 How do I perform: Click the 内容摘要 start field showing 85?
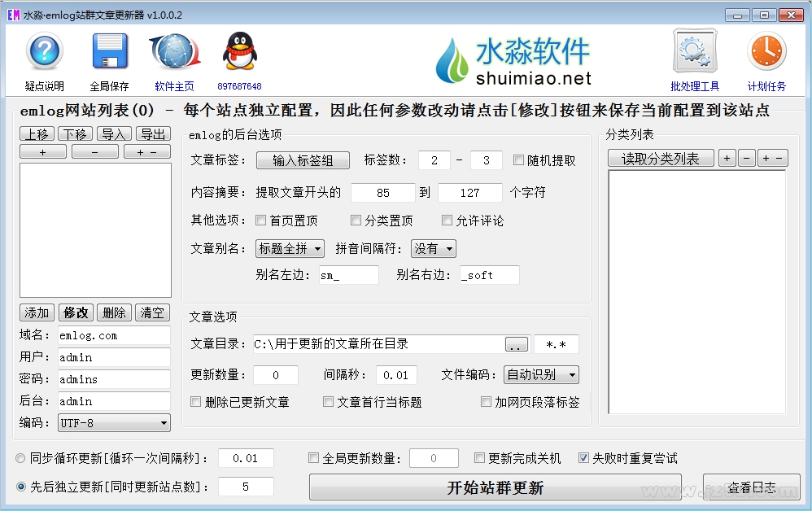[383, 193]
